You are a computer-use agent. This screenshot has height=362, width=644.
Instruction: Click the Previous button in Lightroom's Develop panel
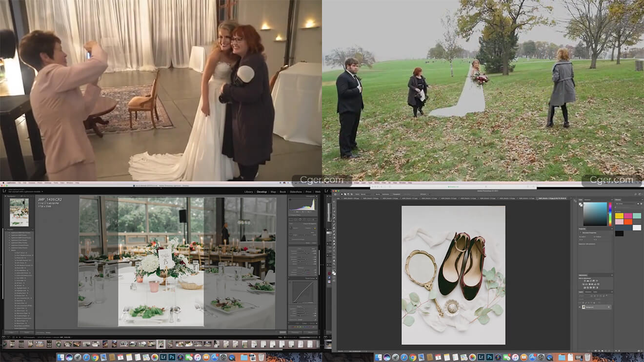click(295, 332)
